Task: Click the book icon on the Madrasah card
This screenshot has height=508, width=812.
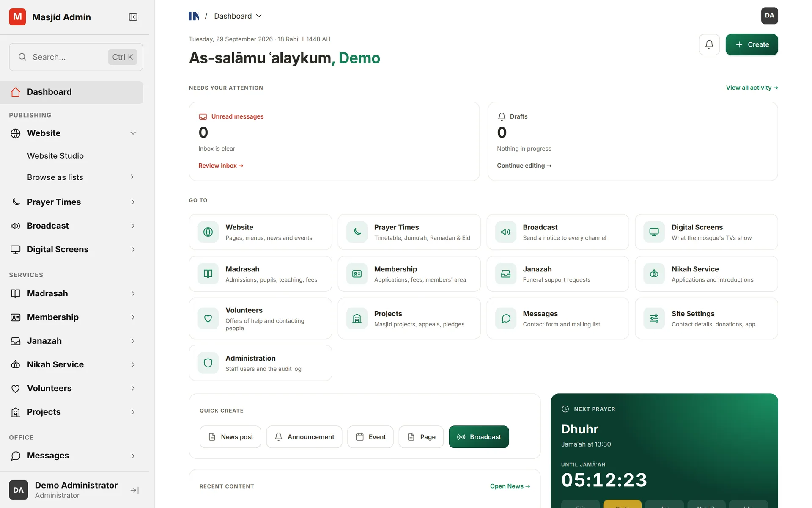Action: pyautogui.click(x=208, y=274)
